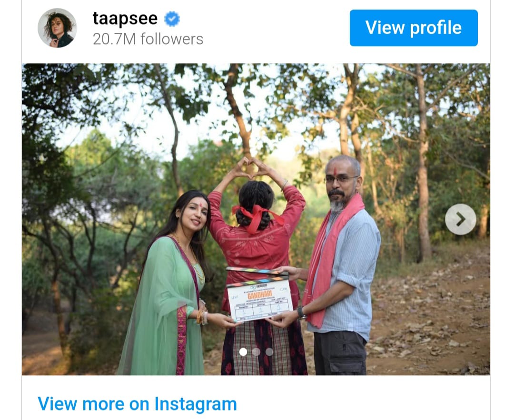Select the first carousel dot indicator

pos(243,352)
